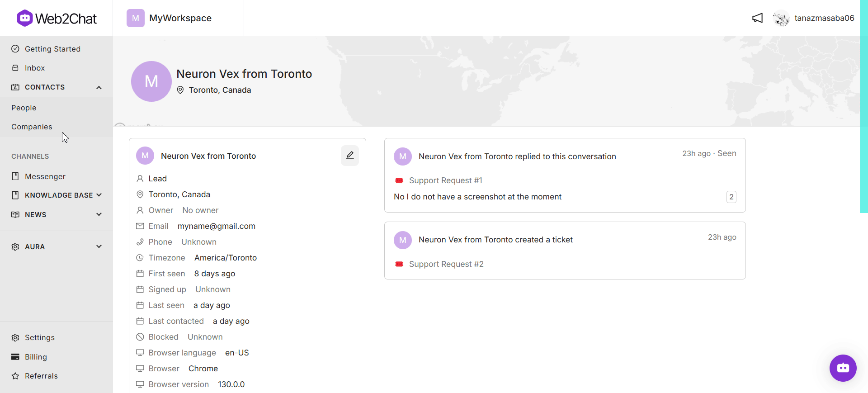Open the announcements megaphone icon
The width and height of the screenshot is (868, 393).
757,18
